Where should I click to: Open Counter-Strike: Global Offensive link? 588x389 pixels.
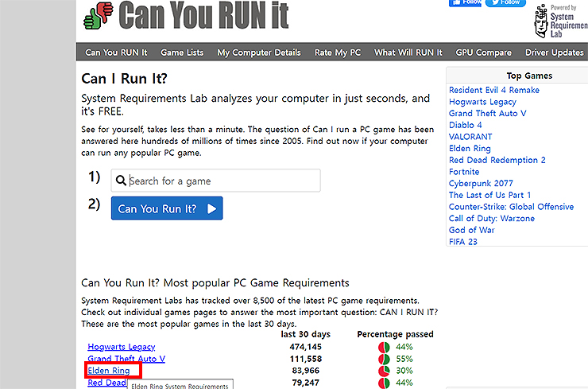coord(511,207)
